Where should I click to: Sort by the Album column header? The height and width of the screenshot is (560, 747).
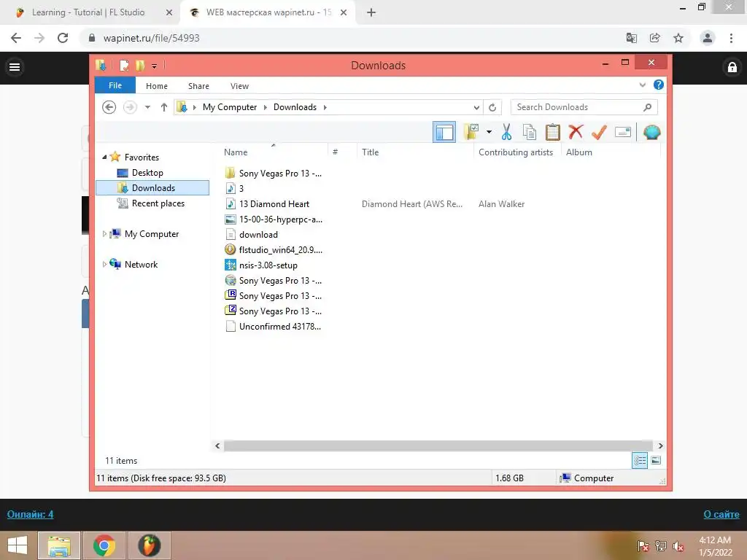tap(578, 152)
